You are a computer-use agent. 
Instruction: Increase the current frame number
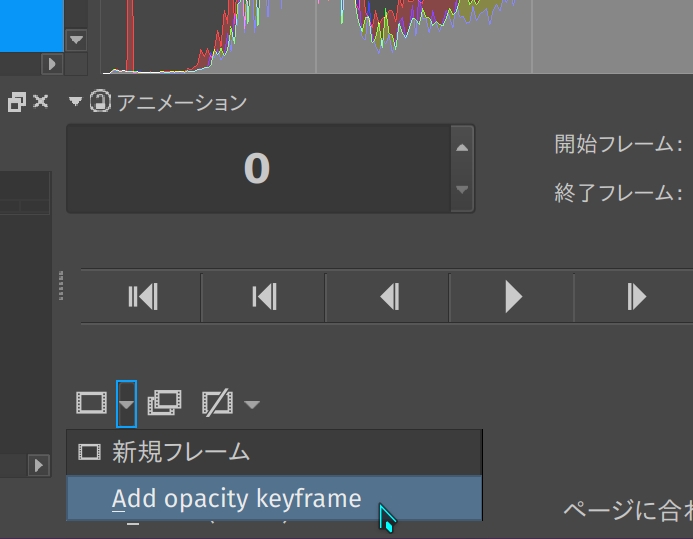pos(462,148)
